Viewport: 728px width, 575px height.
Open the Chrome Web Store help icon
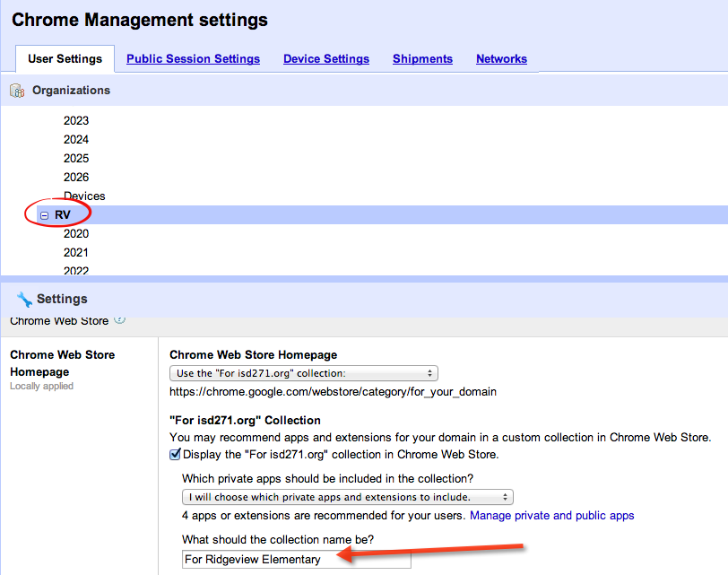[x=120, y=319]
